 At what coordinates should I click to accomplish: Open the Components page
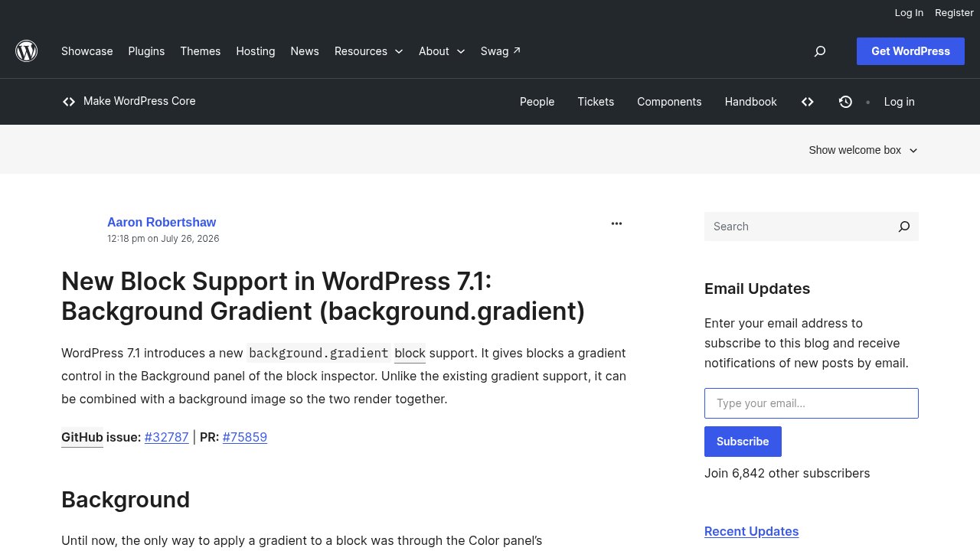click(669, 102)
